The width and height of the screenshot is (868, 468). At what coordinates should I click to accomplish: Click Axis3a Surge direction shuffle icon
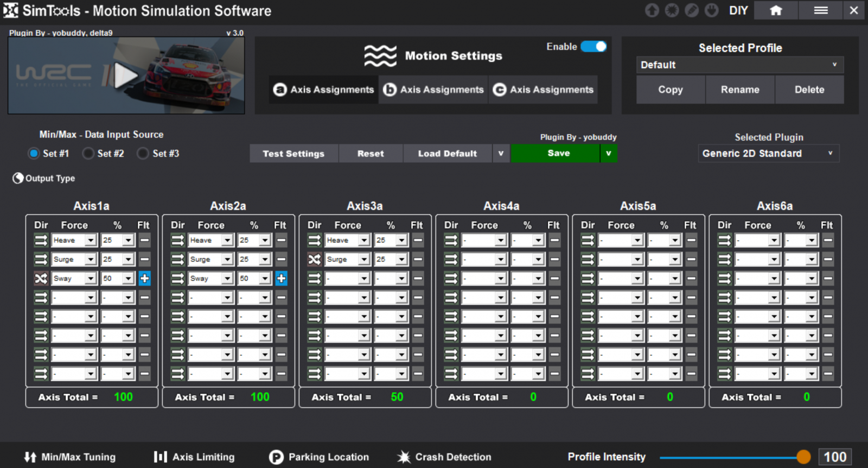314,260
